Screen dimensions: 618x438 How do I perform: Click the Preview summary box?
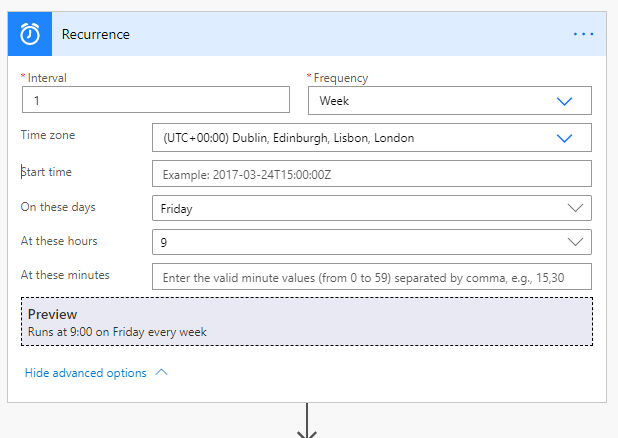(x=306, y=322)
